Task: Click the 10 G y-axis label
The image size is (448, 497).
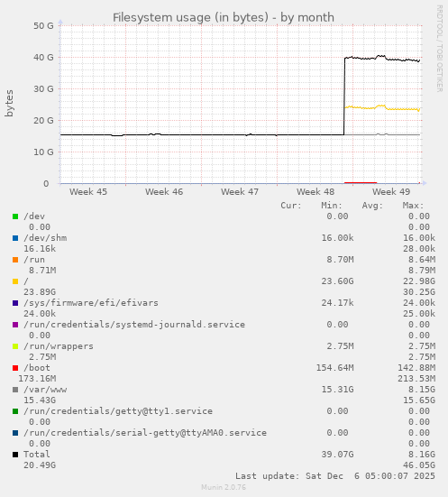Action: [x=43, y=152]
